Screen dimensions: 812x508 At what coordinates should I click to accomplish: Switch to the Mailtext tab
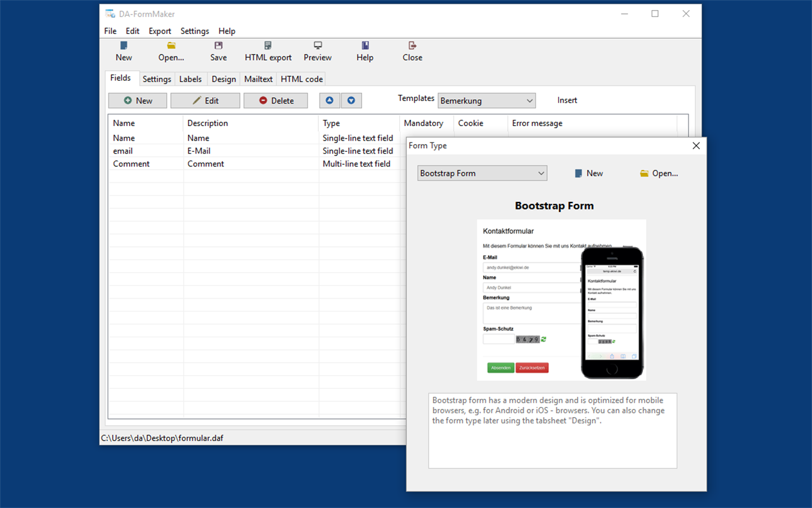(259, 79)
